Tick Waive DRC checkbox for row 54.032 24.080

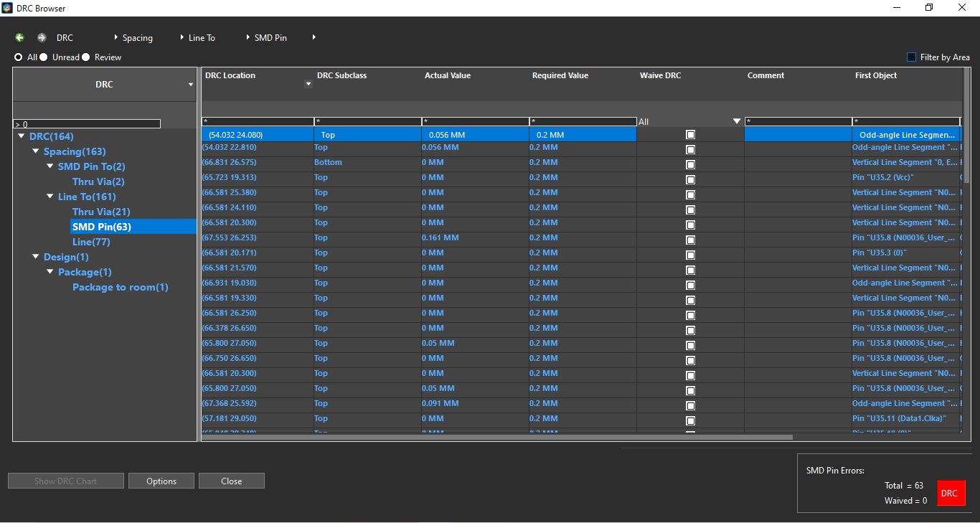pyautogui.click(x=690, y=134)
